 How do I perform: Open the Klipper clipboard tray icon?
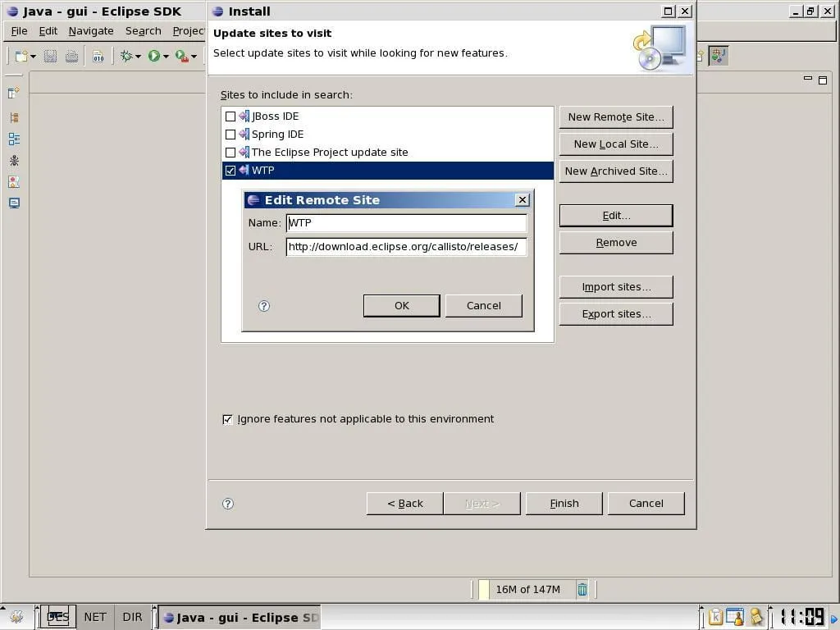715,617
